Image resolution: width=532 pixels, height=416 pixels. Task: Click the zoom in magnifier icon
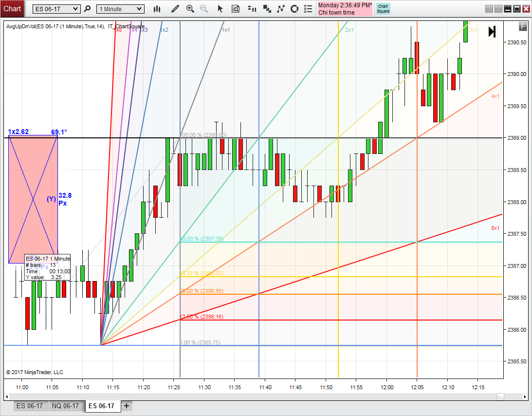point(190,9)
